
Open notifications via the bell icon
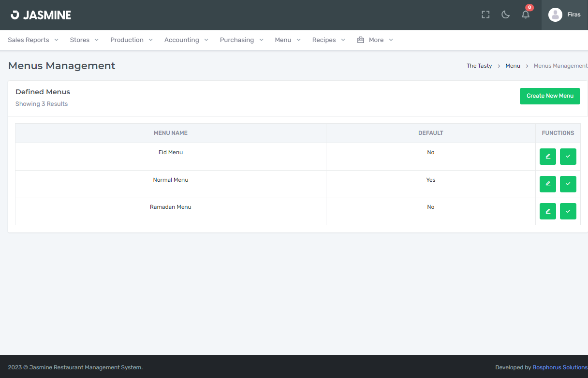[x=525, y=15]
